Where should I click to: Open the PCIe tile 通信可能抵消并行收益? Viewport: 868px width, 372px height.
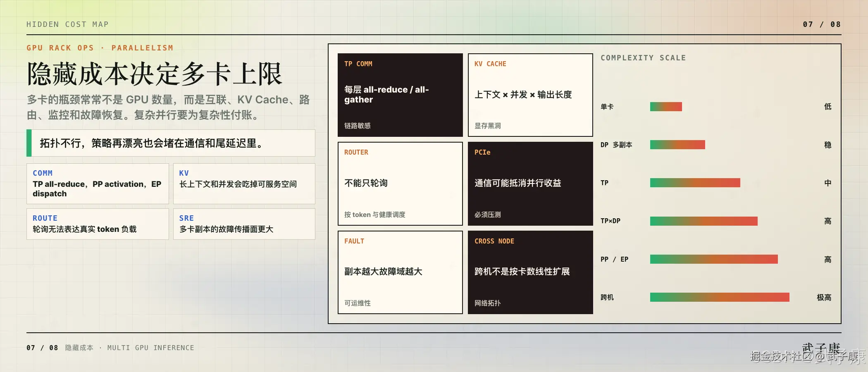coord(530,184)
